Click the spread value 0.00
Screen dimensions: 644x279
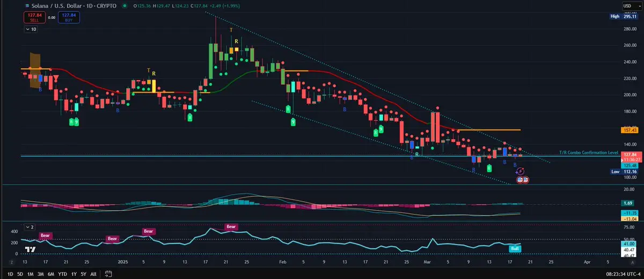(x=52, y=17)
